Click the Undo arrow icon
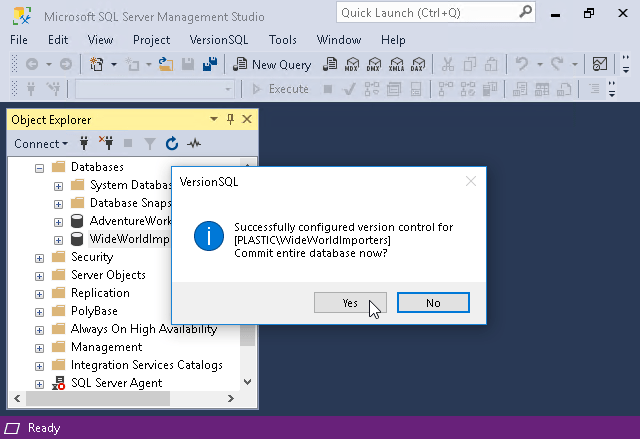Screen dimensions: 640x439 coord(522,64)
